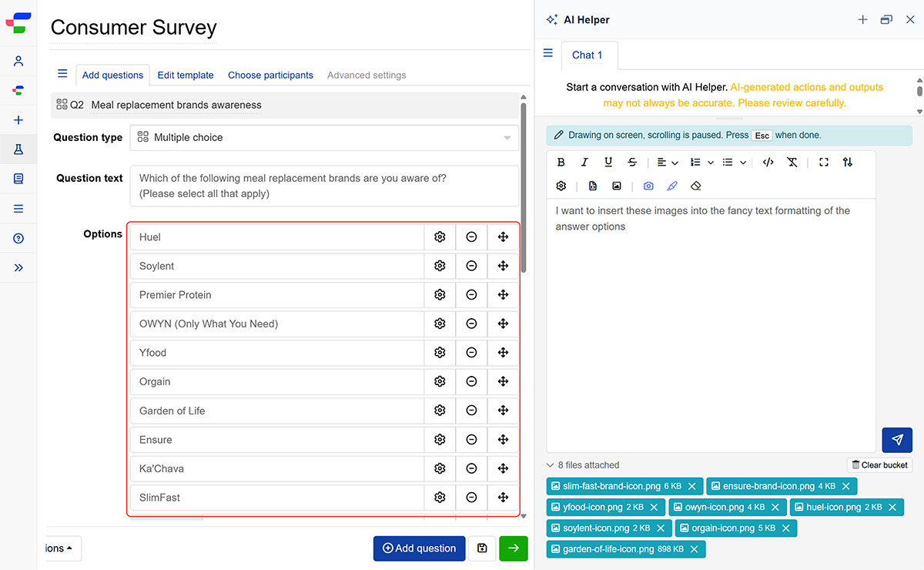Click the Clear bucket button
This screenshot has width=924, height=570.
tap(879, 465)
